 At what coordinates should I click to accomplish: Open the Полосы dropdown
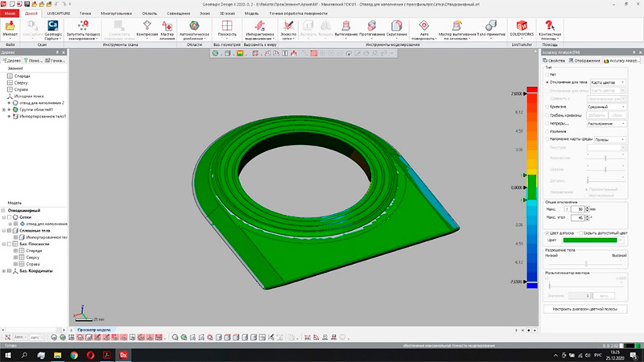pyautogui.click(x=608, y=139)
